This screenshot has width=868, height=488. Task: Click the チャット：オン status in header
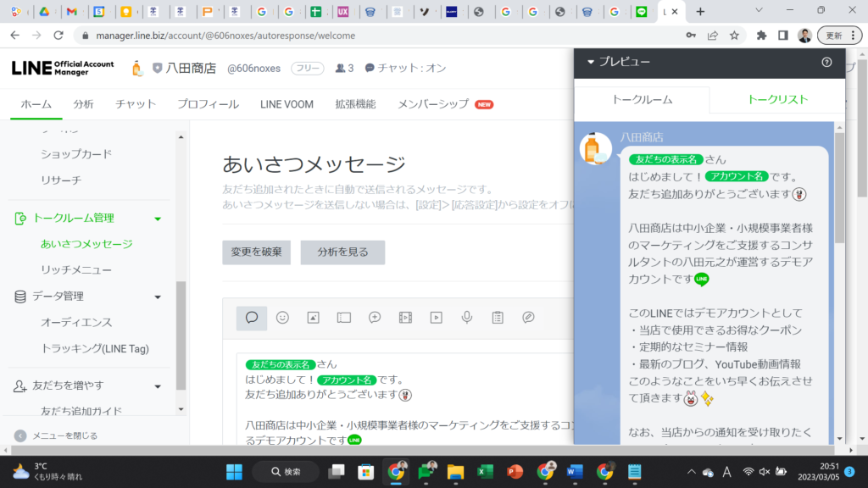click(406, 68)
